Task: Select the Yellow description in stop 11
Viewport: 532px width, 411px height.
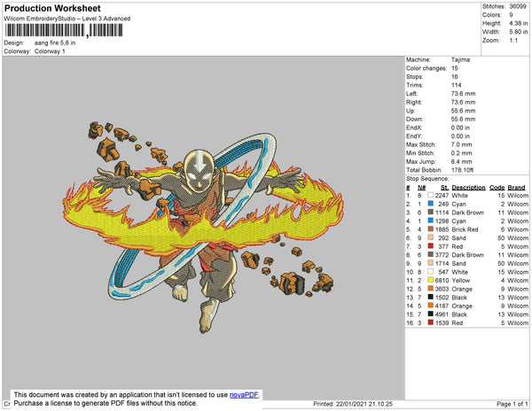Action: point(461,281)
